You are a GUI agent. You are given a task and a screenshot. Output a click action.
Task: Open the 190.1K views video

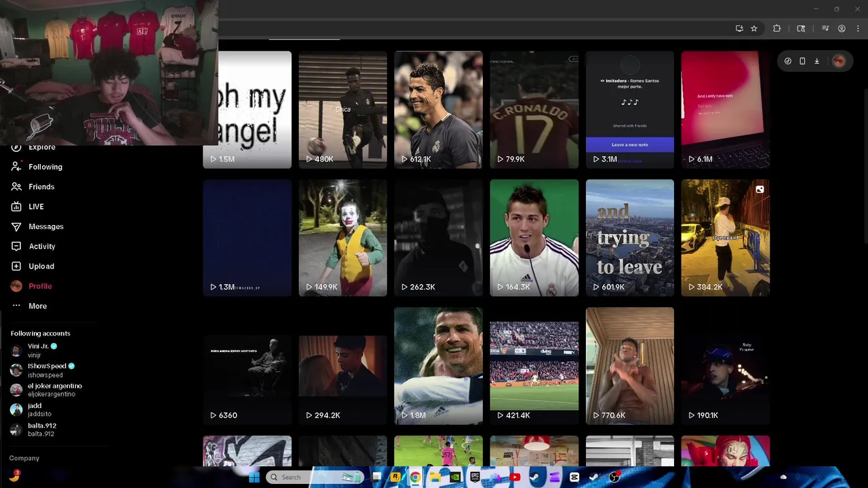pos(726,366)
